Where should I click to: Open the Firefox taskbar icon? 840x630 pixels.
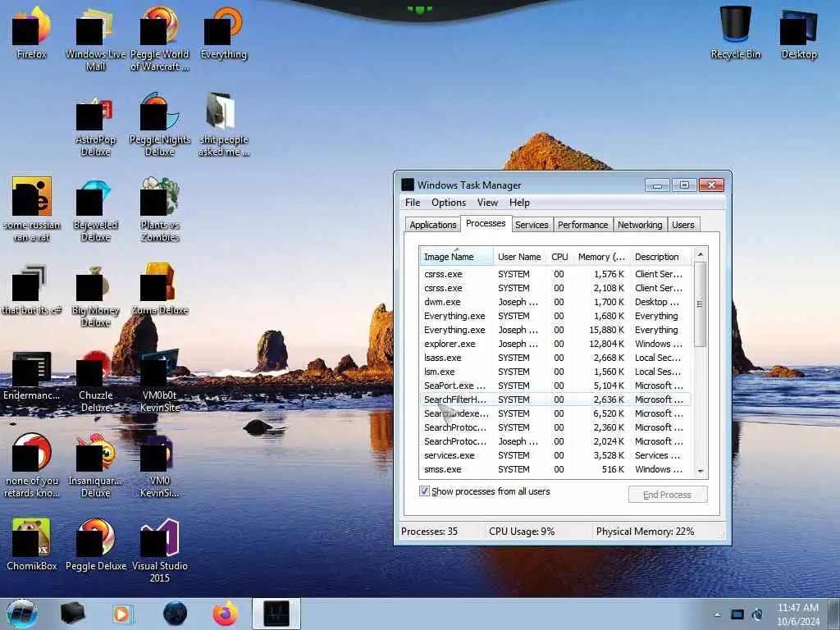(x=226, y=614)
